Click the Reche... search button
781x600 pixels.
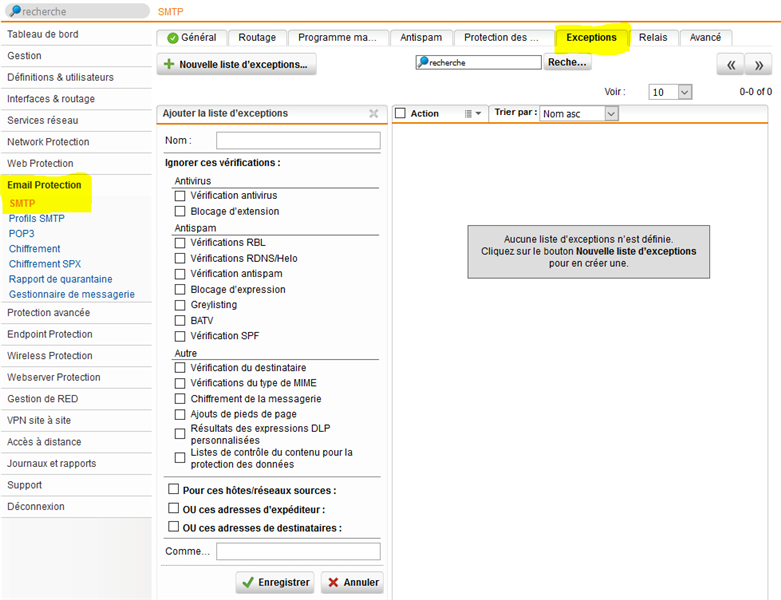coord(567,62)
